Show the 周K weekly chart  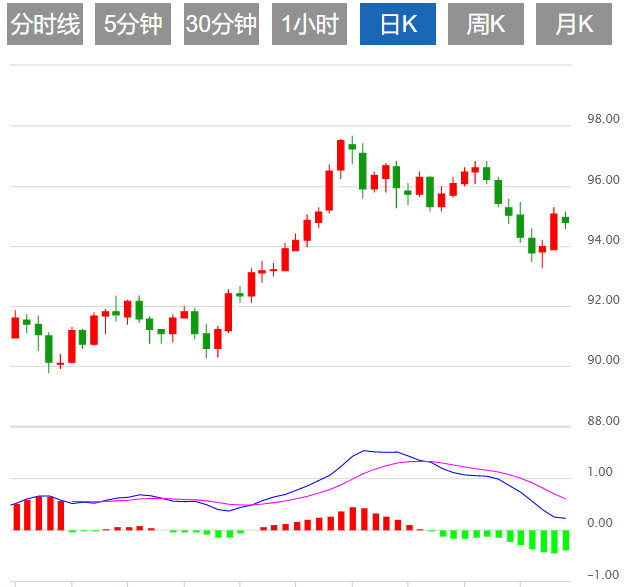pos(485,25)
